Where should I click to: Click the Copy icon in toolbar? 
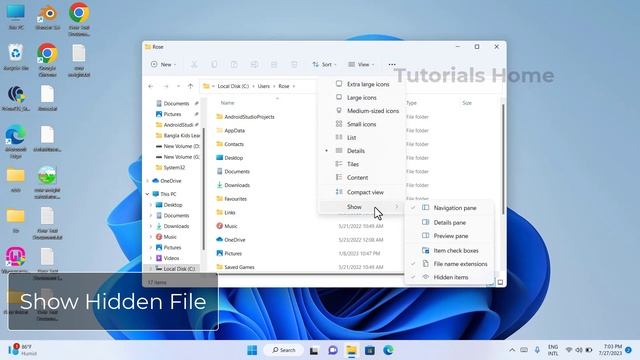[214, 64]
